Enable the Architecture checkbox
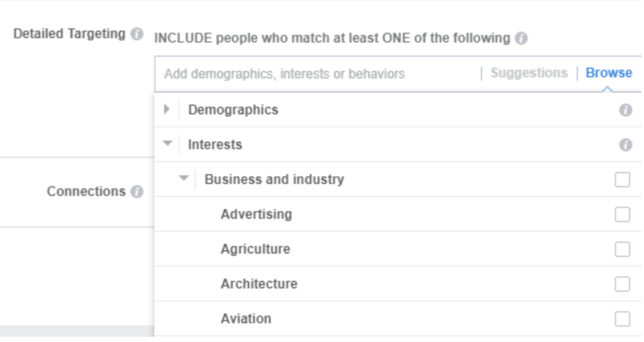Image resolution: width=644 pixels, height=342 pixels. coord(622,284)
